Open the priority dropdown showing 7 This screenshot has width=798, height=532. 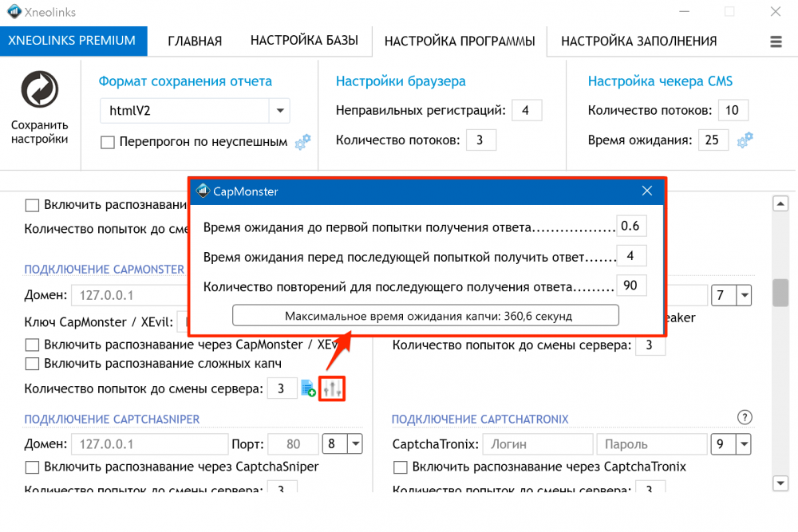tap(744, 295)
